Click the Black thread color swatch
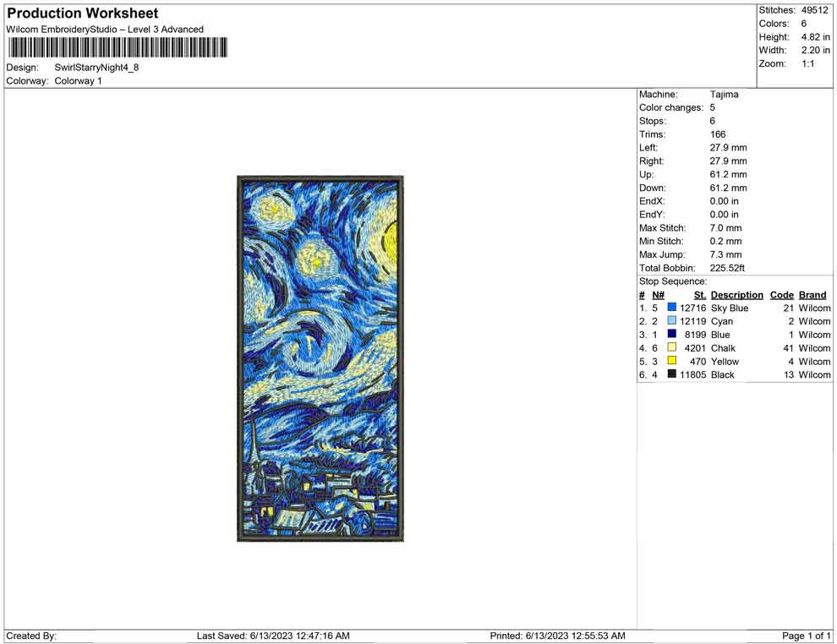This screenshot has width=837, height=644. (x=672, y=374)
